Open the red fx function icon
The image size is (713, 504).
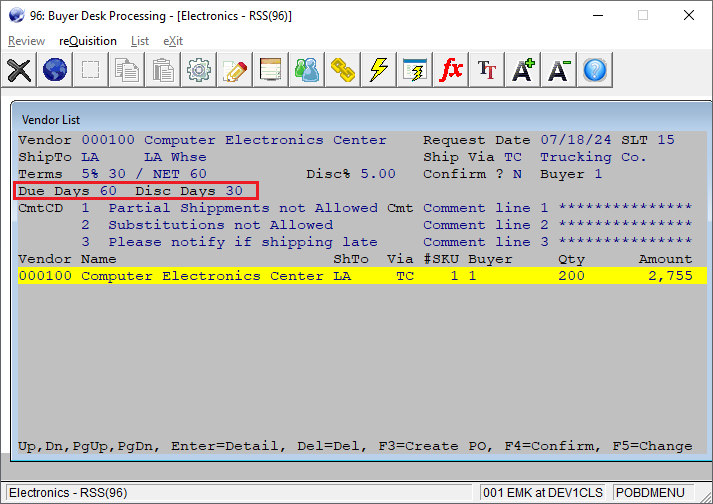tap(451, 70)
